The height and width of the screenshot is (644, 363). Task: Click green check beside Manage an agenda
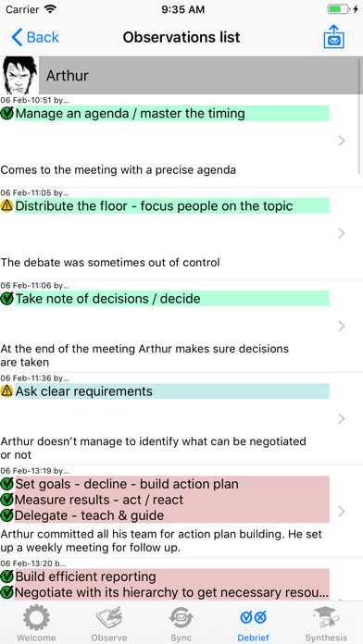7,114
